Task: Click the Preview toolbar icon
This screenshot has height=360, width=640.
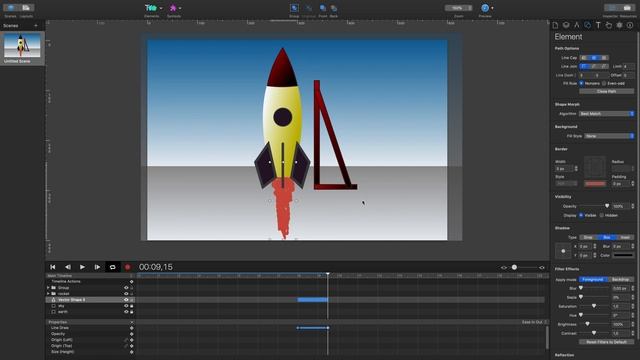Action: 484,8
